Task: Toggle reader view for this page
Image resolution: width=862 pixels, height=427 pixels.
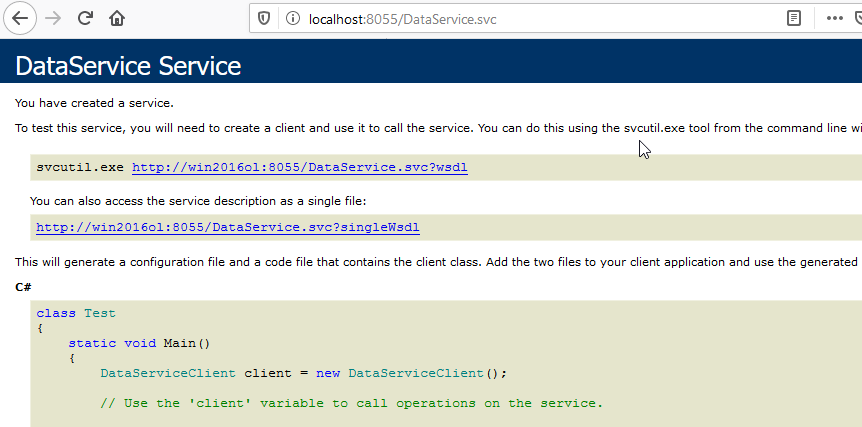Action: pyautogui.click(x=794, y=18)
